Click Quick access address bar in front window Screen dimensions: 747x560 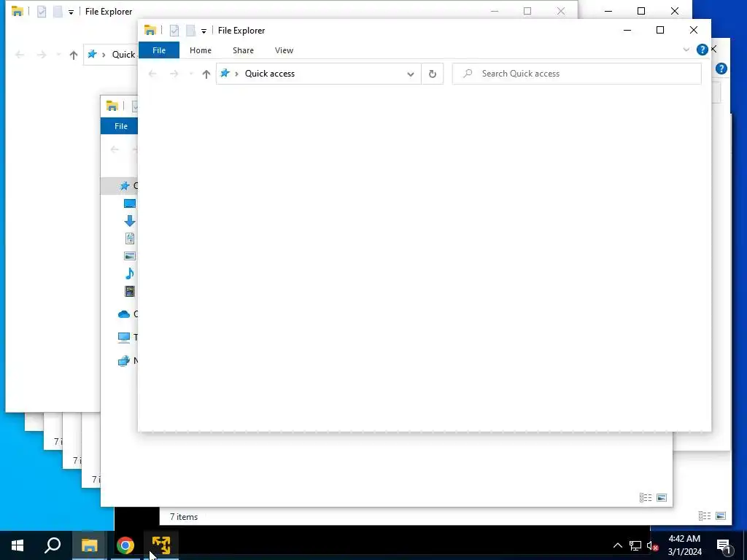[x=318, y=74]
